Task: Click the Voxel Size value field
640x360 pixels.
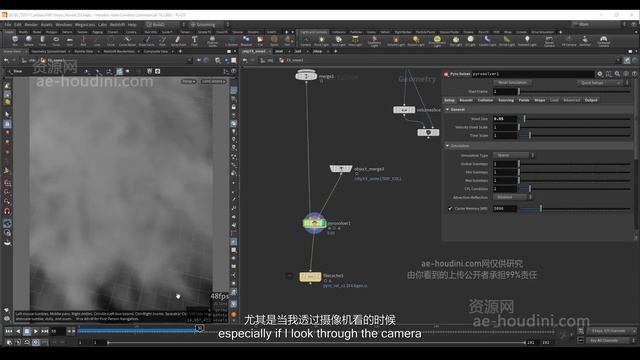Action: [505, 119]
